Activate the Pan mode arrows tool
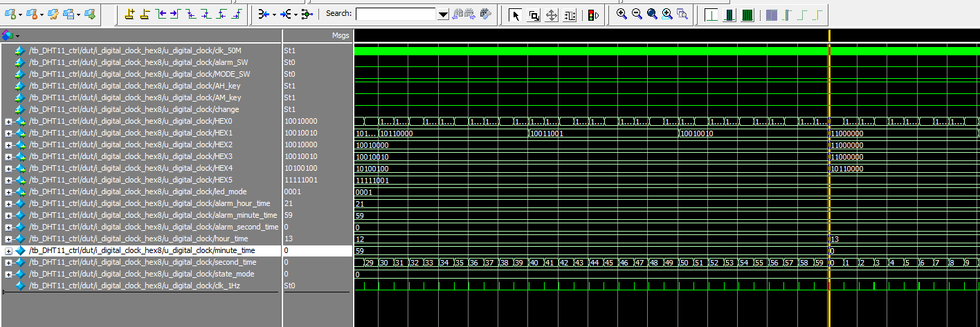 (x=552, y=15)
